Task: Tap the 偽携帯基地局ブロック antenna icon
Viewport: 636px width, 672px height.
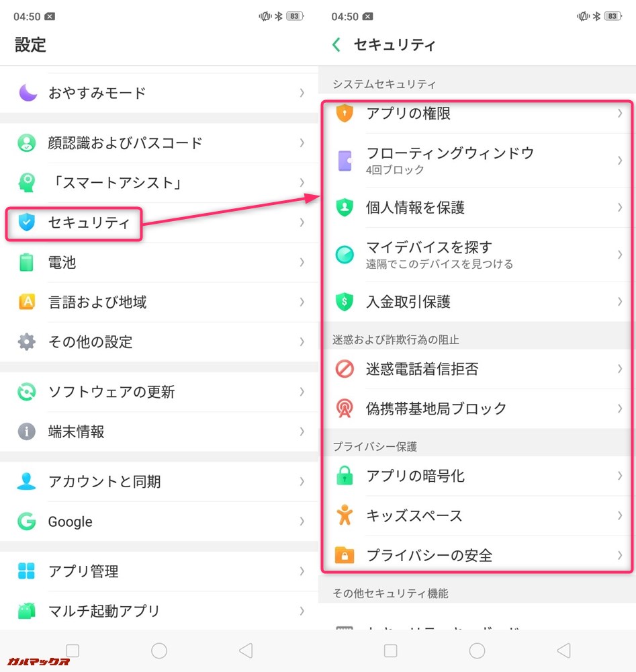Action: pyautogui.click(x=345, y=409)
